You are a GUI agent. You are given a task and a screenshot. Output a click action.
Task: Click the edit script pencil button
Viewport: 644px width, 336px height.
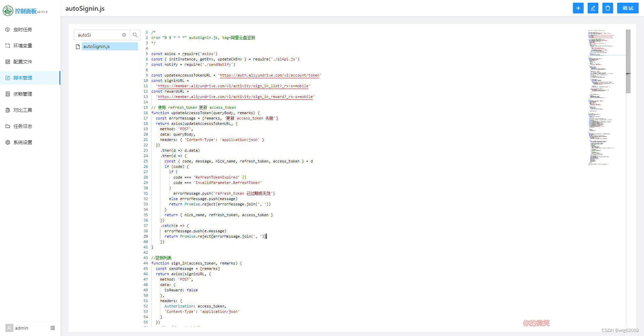click(593, 8)
